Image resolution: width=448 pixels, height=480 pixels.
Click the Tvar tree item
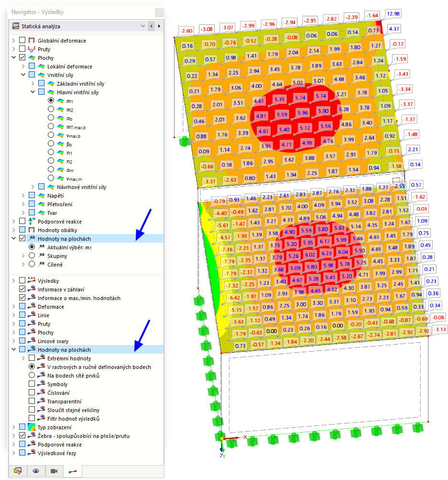click(x=52, y=213)
